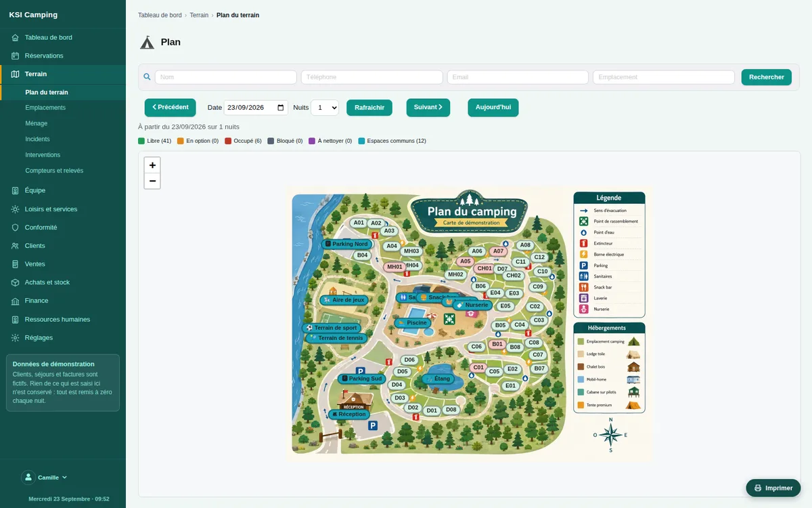Viewport: 812px width, 508px height.
Task: Click the Terrain map icon
Action: click(16, 74)
